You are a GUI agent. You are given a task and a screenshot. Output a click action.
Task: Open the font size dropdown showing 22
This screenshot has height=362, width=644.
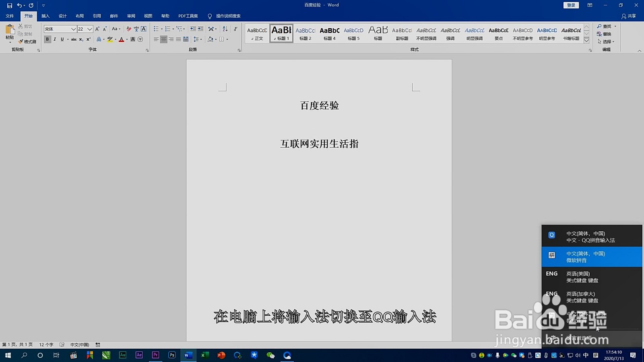point(90,29)
